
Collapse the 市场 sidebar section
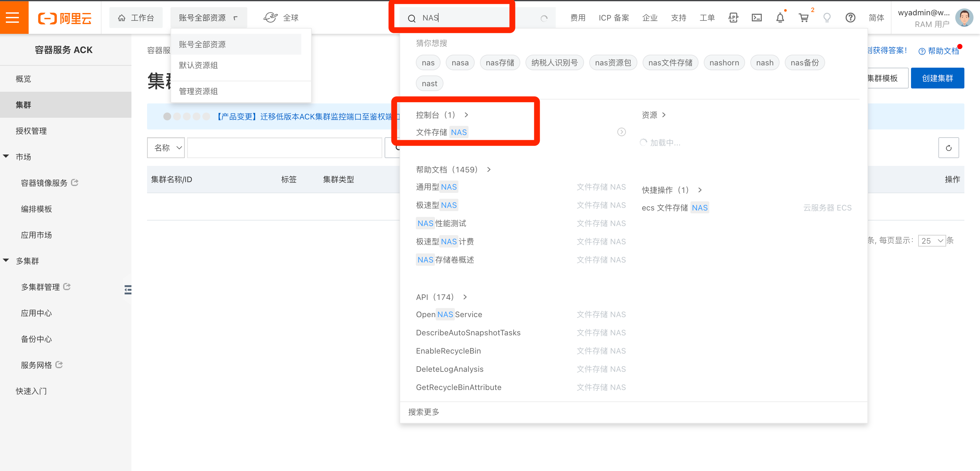[6, 156]
